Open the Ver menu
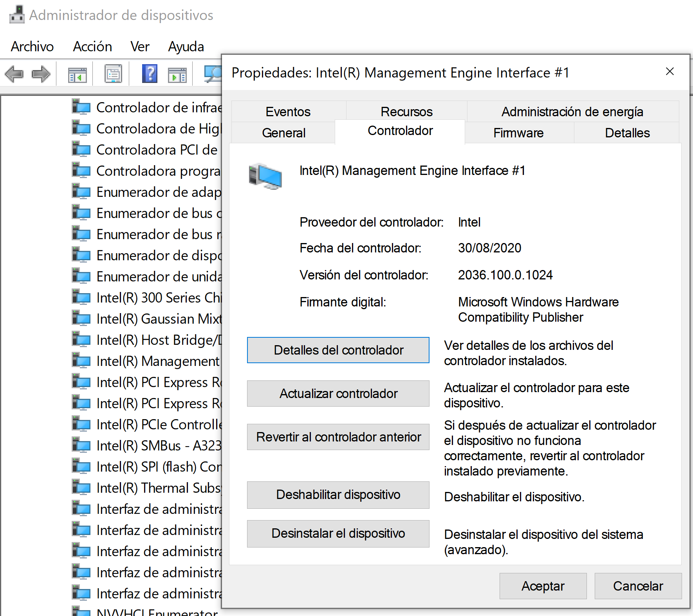The image size is (693, 616). [x=140, y=47]
